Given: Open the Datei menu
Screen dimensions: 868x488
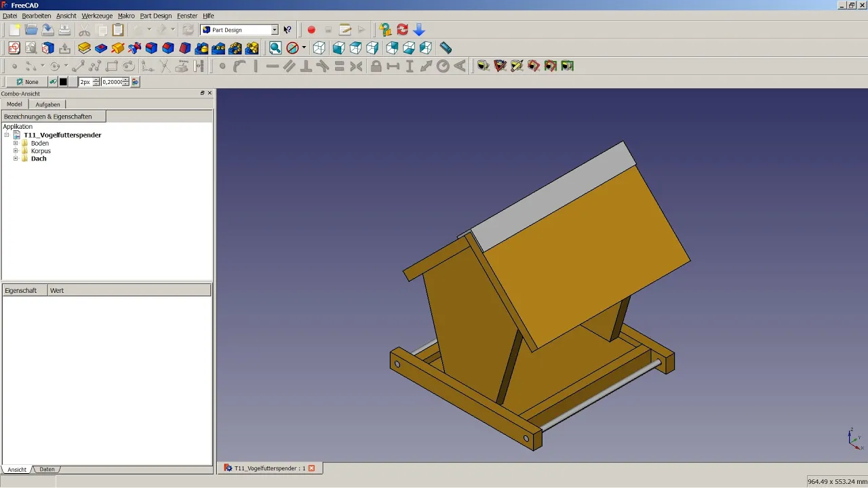Looking at the screenshot, I should tap(9, 16).
